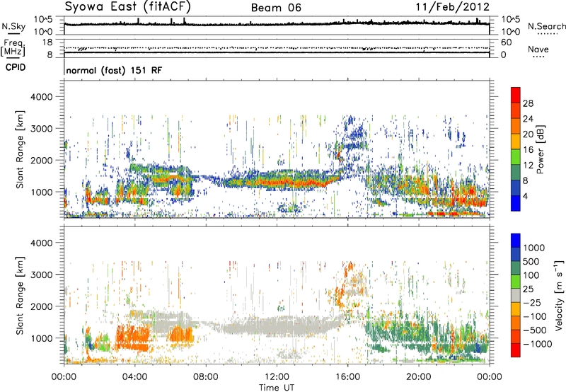The image size is (566, 392).
Task: Click the "Freq. [MHz]" axis label
Action: pos(13,47)
